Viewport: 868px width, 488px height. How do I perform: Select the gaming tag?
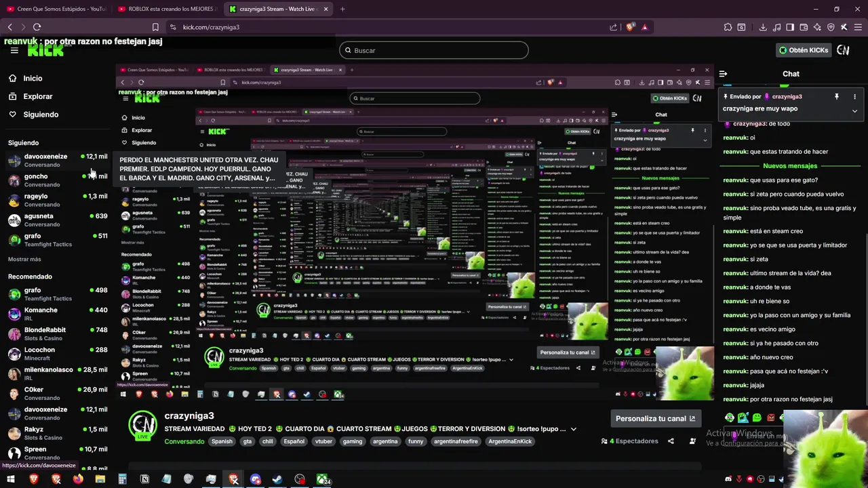[x=352, y=441]
